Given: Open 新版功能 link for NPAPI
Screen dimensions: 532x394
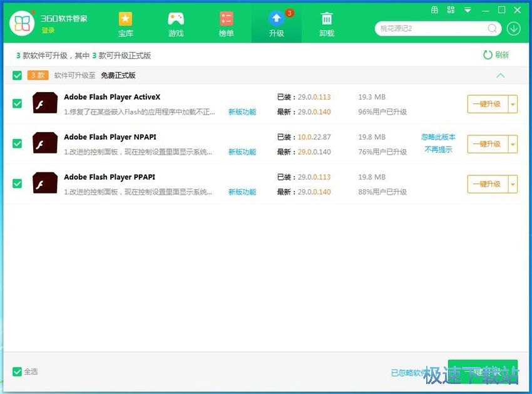Looking at the screenshot, I should 242,152.
